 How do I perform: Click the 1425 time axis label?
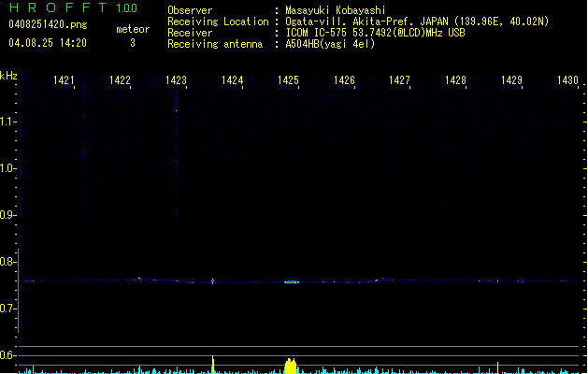288,80
